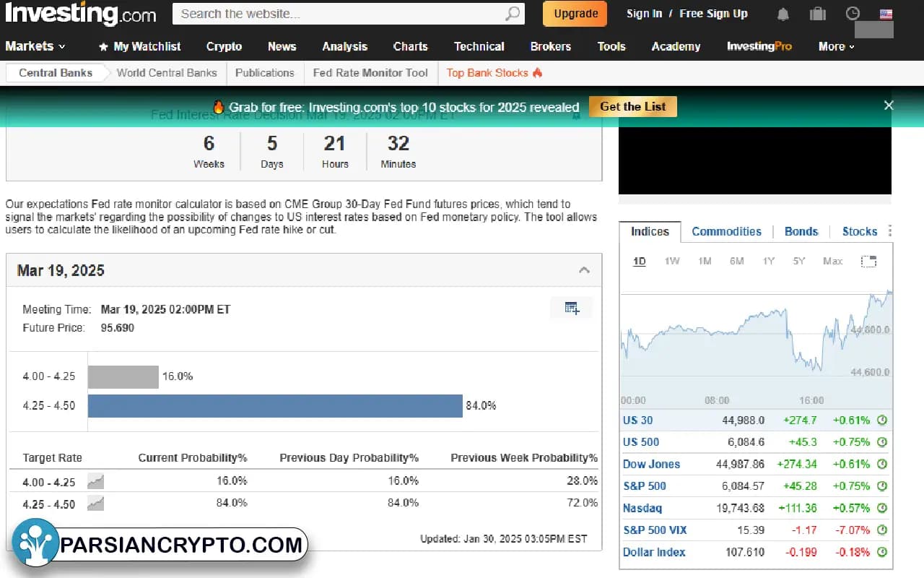Click the clock icon in Dow Jones row
Screen dimensions: 924x578
[x=881, y=464]
